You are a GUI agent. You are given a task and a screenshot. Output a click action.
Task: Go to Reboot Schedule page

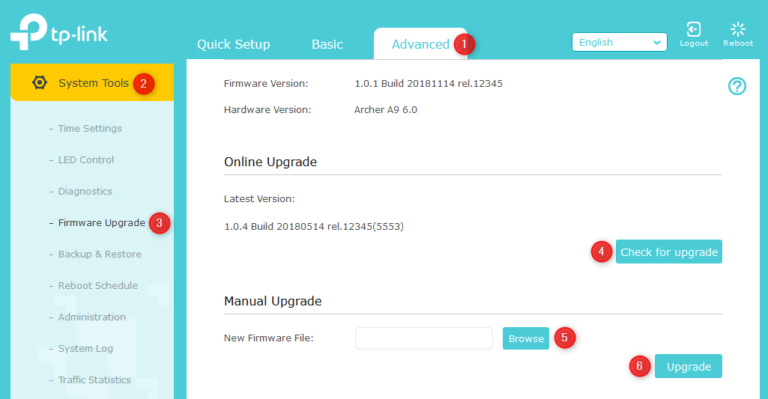point(97,285)
